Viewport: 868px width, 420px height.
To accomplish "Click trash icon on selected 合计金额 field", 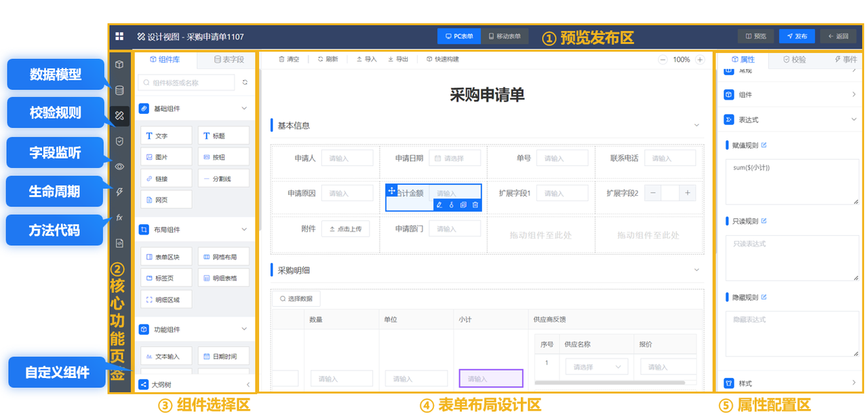I will 475,205.
